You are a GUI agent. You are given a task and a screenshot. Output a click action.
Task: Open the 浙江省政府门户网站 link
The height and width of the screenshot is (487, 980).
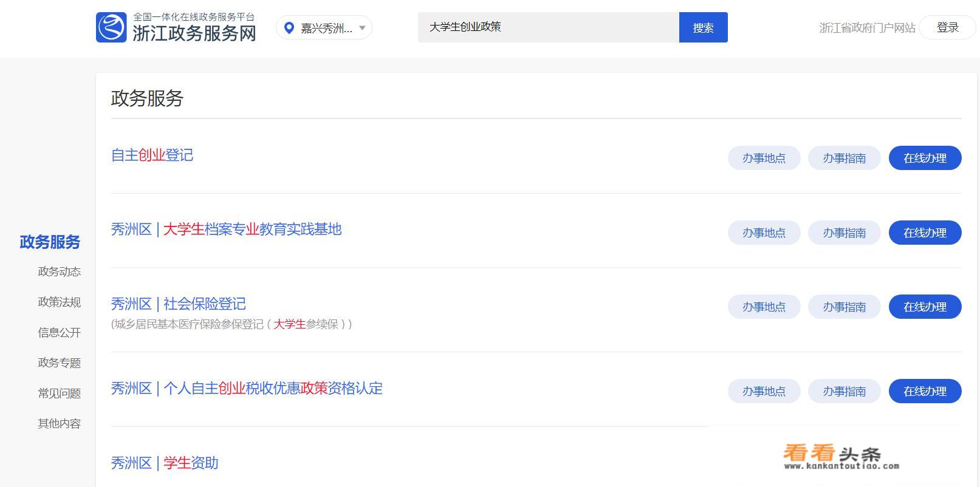pyautogui.click(x=867, y=28)
